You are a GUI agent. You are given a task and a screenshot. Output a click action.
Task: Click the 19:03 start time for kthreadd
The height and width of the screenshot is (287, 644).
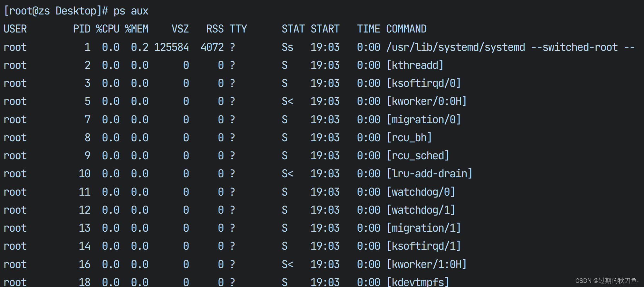tap(325, 65)
